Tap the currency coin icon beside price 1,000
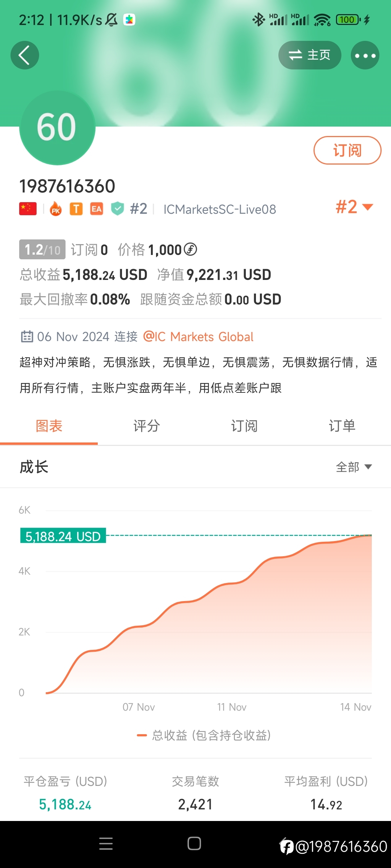391x868 pixels. point(190,249)
